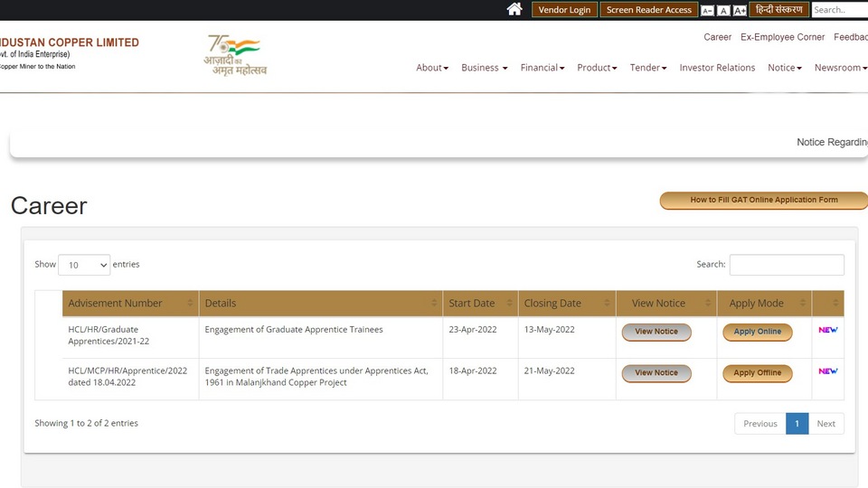Click the scrolling Notice Regarding ticker text
868x488 pixels.
point(832,142)
